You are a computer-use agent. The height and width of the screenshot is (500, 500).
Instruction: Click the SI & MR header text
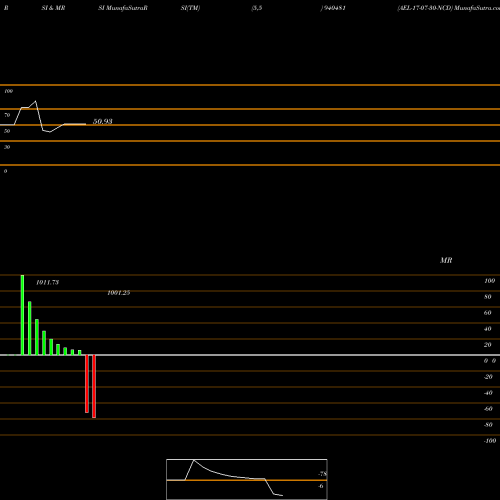coord(53,8)
